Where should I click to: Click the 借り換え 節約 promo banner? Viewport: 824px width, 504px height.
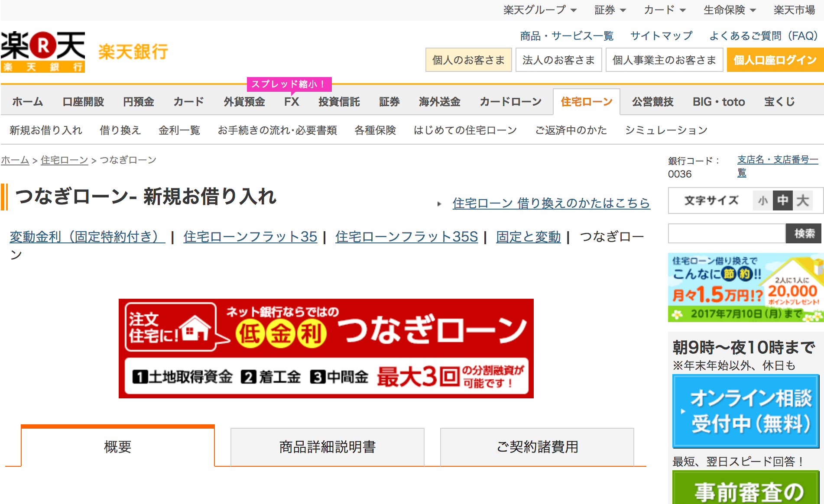[745, 288]
